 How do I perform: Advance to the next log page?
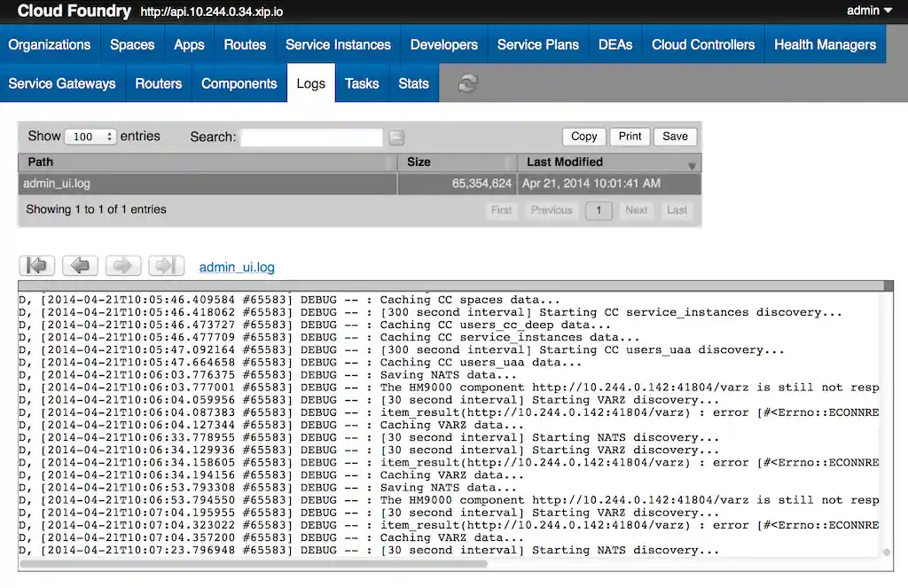click(x=123, y=266)
